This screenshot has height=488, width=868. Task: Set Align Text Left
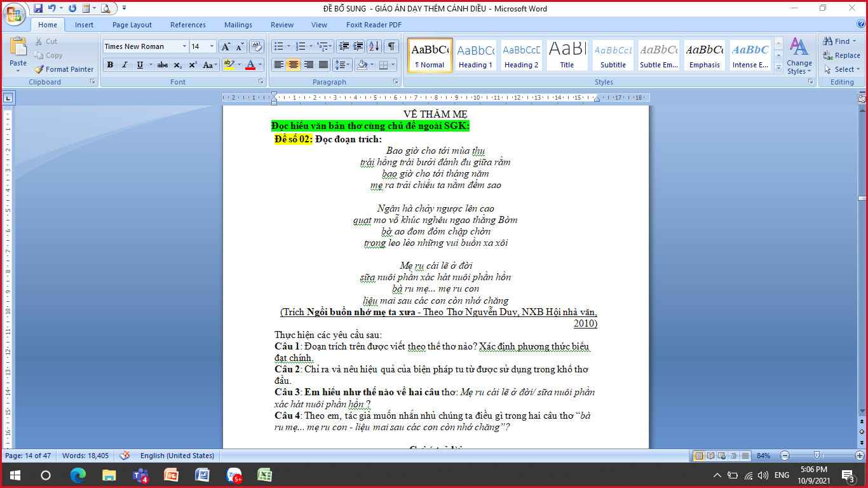pyautogui.click(x=278, y=65)
